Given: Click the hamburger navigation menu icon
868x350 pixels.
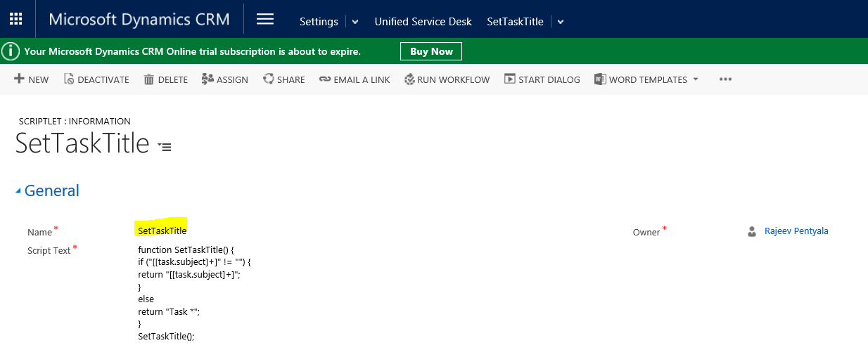Looking at the screenshot, I should (x=265, y=20).
